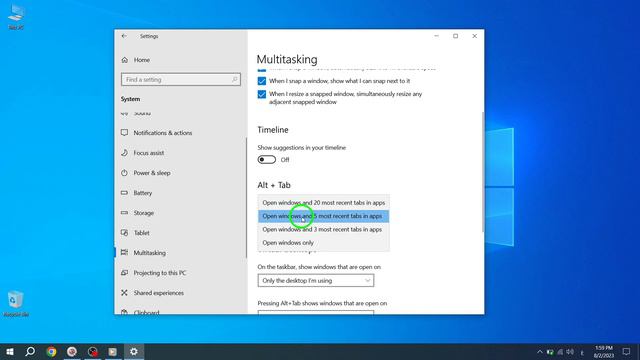Open Shared experiences settings
The width and height of the screenshot is (640, 360).
point(158,293)
